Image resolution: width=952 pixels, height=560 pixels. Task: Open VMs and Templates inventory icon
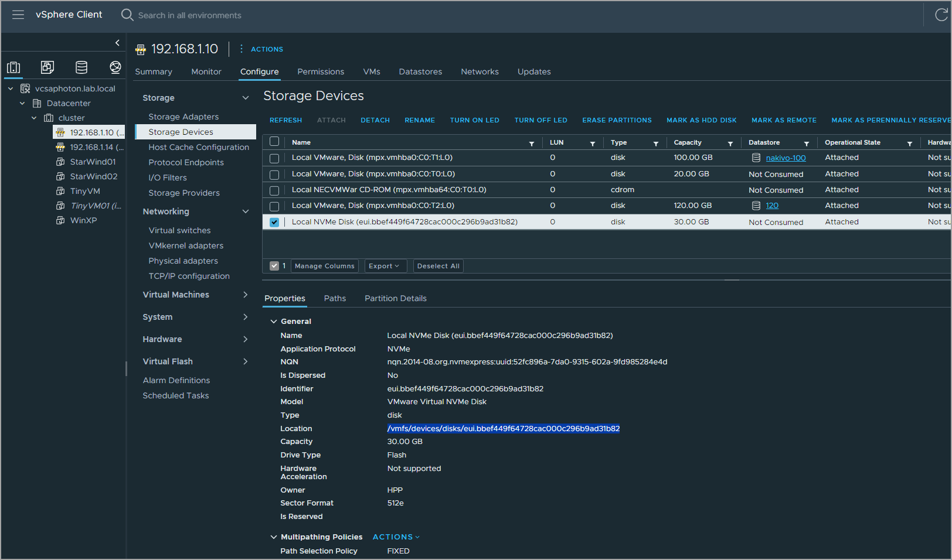[47, 67]
